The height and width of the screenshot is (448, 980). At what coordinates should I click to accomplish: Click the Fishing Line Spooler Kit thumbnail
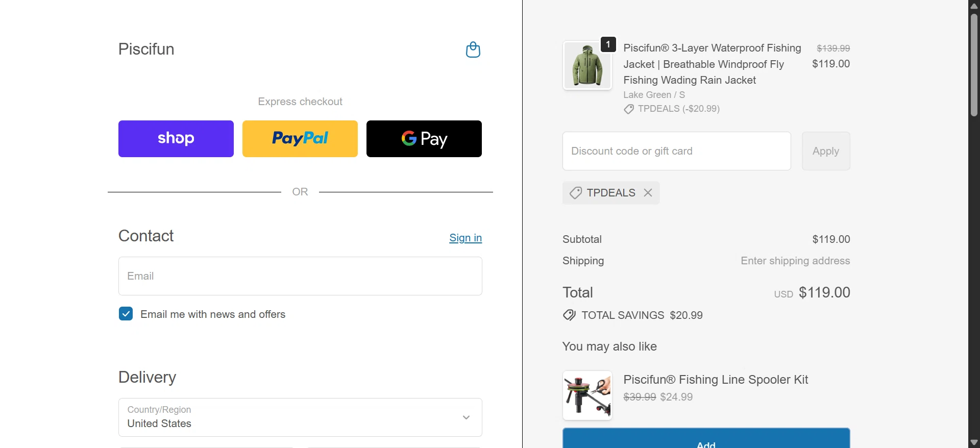coord(587,395)
